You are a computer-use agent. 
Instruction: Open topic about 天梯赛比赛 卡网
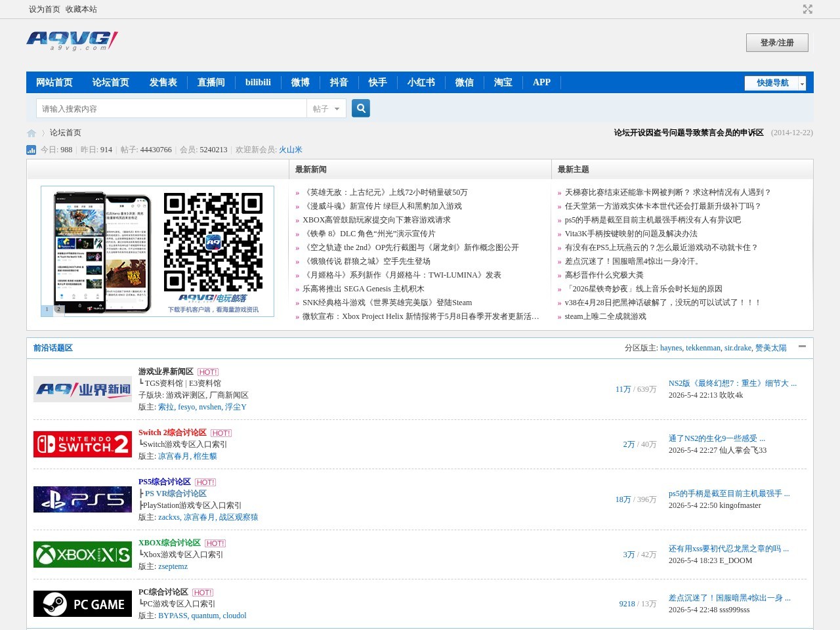pyautogui.click(x=668, y=192)
